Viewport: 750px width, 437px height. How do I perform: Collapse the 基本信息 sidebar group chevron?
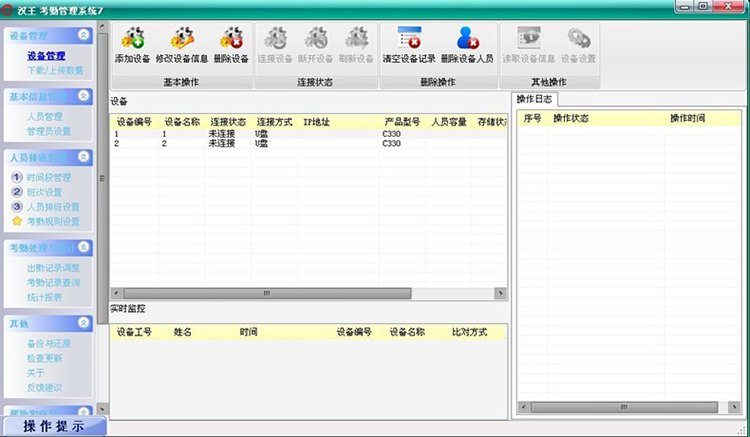coord(83,96)
